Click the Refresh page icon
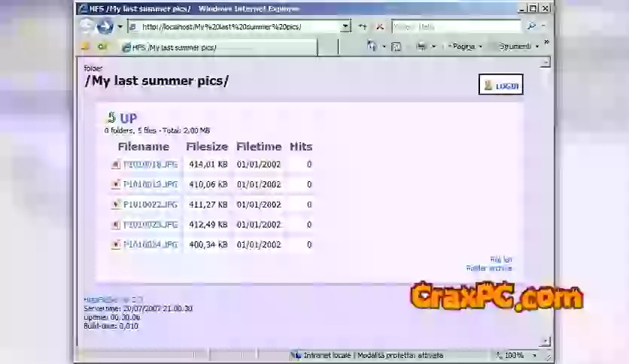 (x=363, y=27)
